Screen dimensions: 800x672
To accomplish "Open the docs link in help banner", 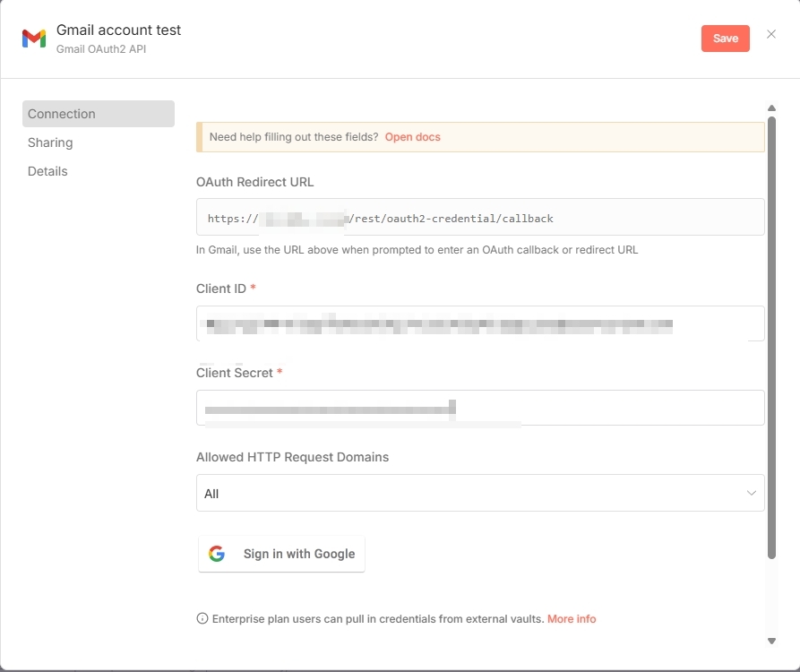I will (x=412, y=137).
